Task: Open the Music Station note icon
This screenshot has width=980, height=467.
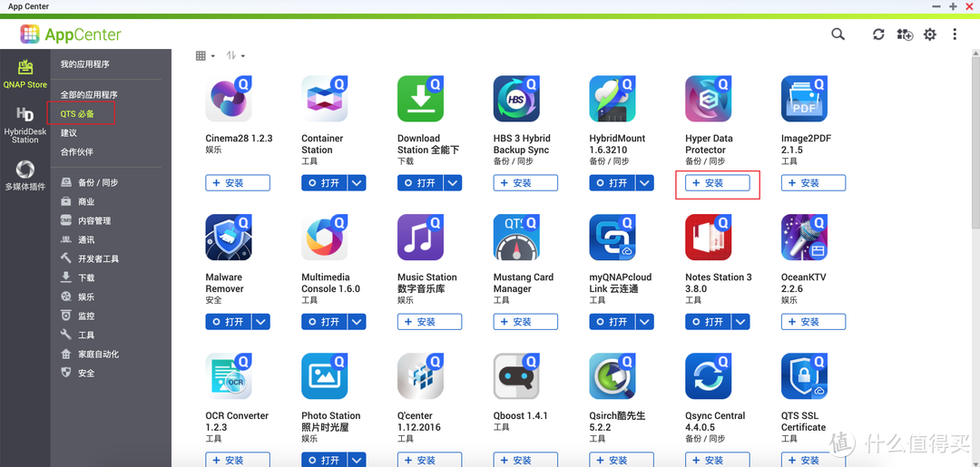Action: tap(421, 238)
